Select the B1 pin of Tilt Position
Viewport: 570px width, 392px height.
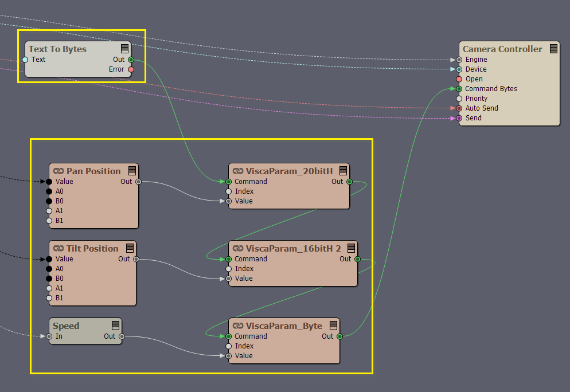[49, 298]
